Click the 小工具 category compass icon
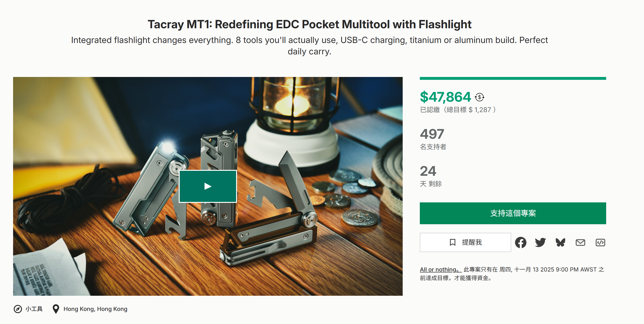This screenshot has height=324, width=644. coord(18,309)
